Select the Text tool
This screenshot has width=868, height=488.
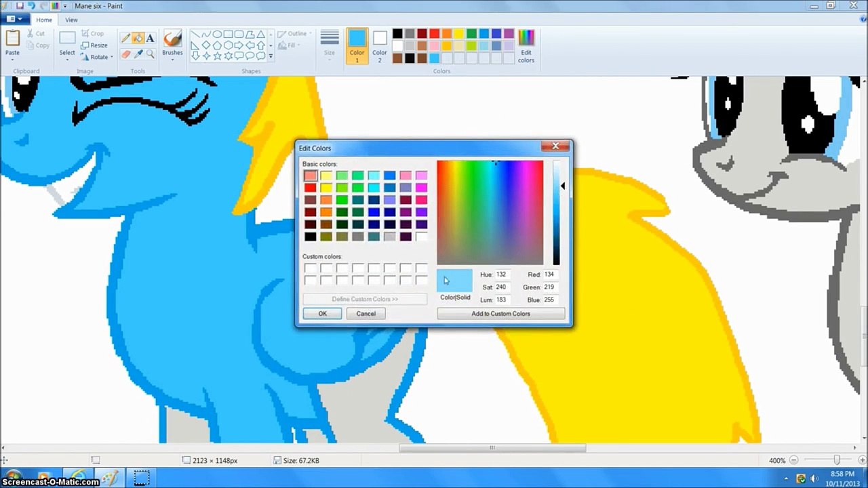coord(151,39)
